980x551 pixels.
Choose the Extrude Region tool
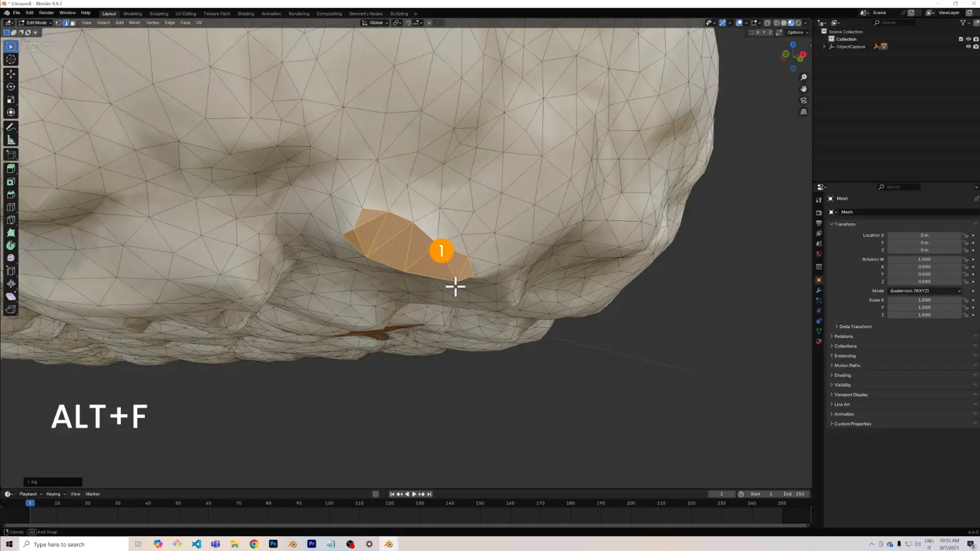coord(11,169)
